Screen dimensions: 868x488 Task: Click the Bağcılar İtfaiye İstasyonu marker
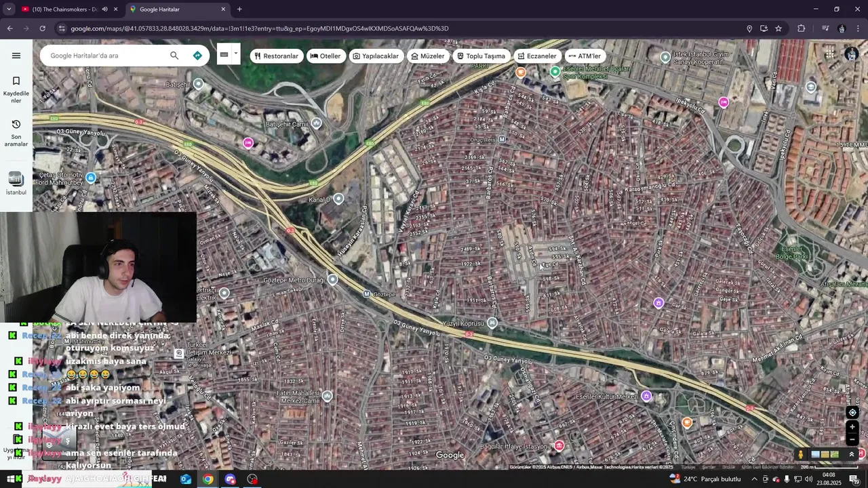[x=559, y=445]
